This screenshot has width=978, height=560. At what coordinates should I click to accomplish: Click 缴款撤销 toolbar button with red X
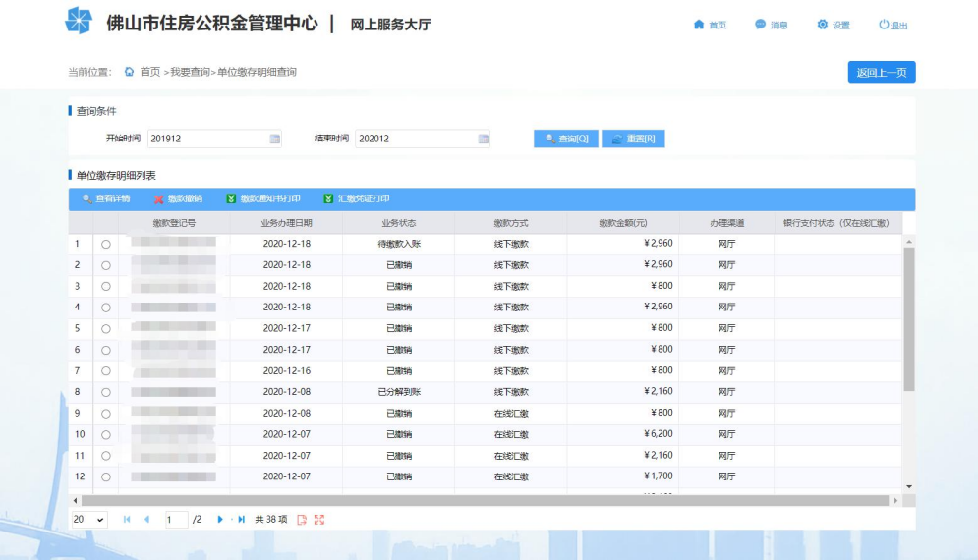pyautogui.click(x=178, y=198)
